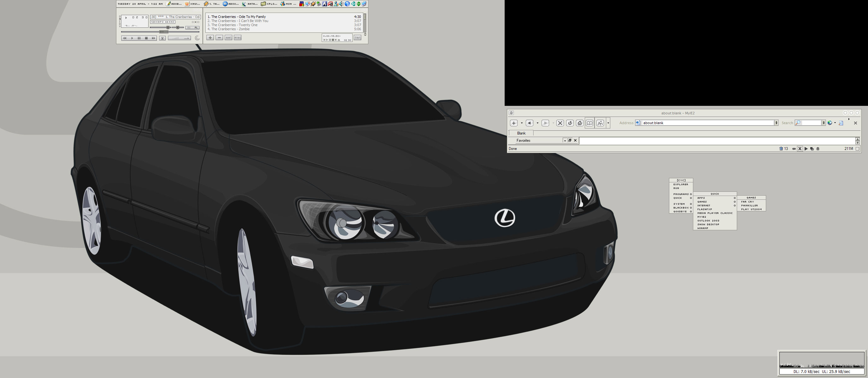Close the Favorites sidebar panel
868x378 pixels.
pyautogui.click(x=576, y=140)
